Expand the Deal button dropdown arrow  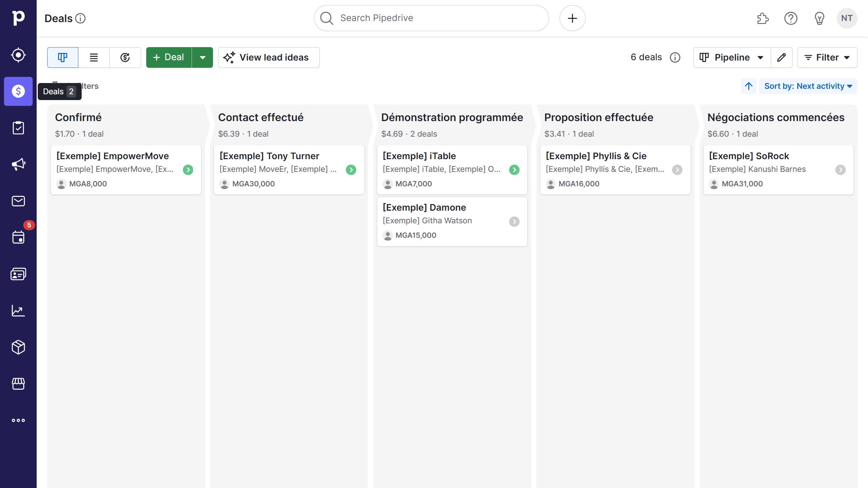tap(203, 57)
